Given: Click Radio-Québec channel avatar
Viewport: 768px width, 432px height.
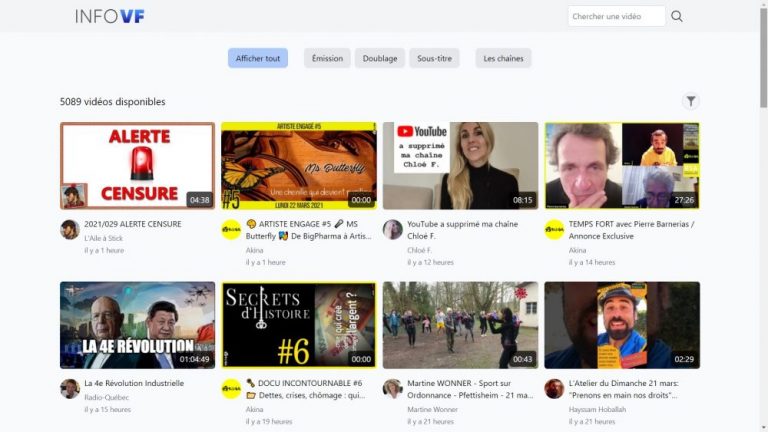Looking at the screenshot, I should (x=70, y=389).
